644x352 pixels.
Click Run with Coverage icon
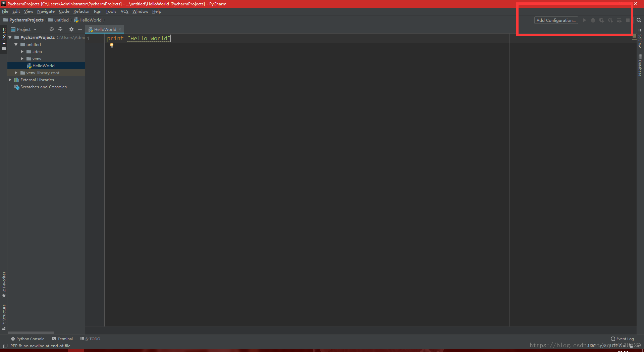[x=602, y=20]
